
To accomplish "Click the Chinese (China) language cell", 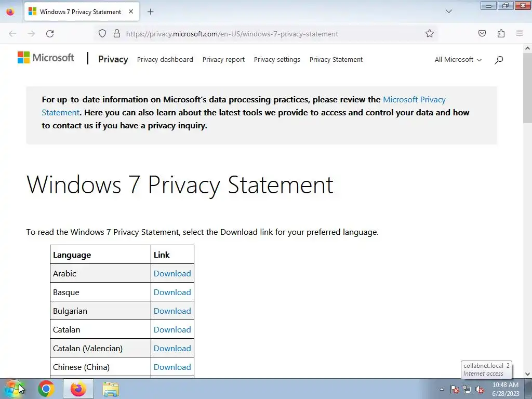I will pos(100,366).
